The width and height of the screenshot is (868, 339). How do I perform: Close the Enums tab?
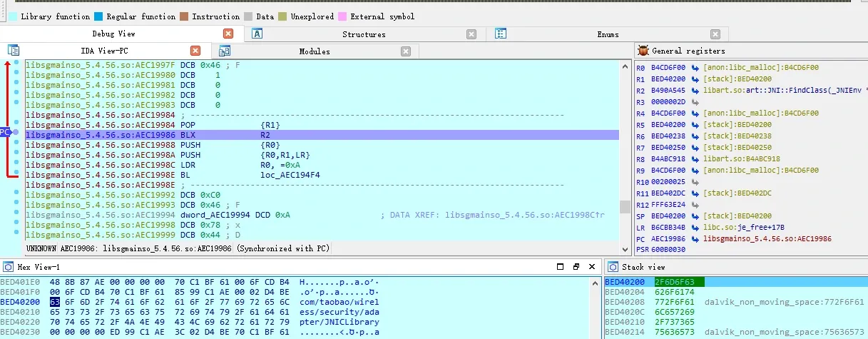(715, 34)
